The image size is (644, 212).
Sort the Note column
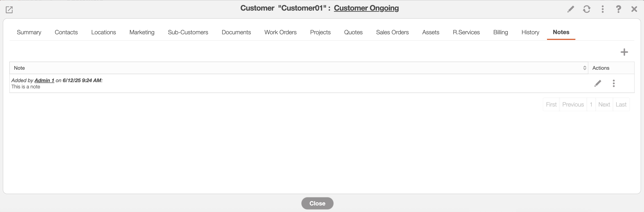(584, 68)
